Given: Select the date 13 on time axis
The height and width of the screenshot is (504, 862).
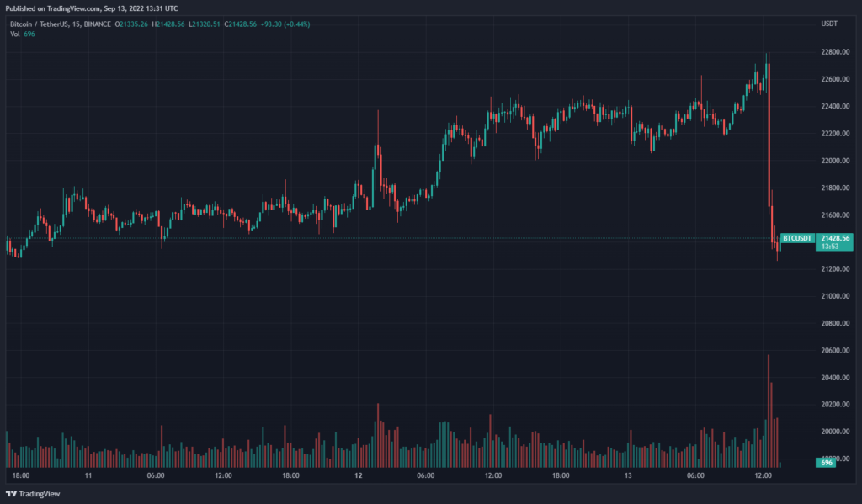Looking at the screenshot, I should tap(628, 476).
